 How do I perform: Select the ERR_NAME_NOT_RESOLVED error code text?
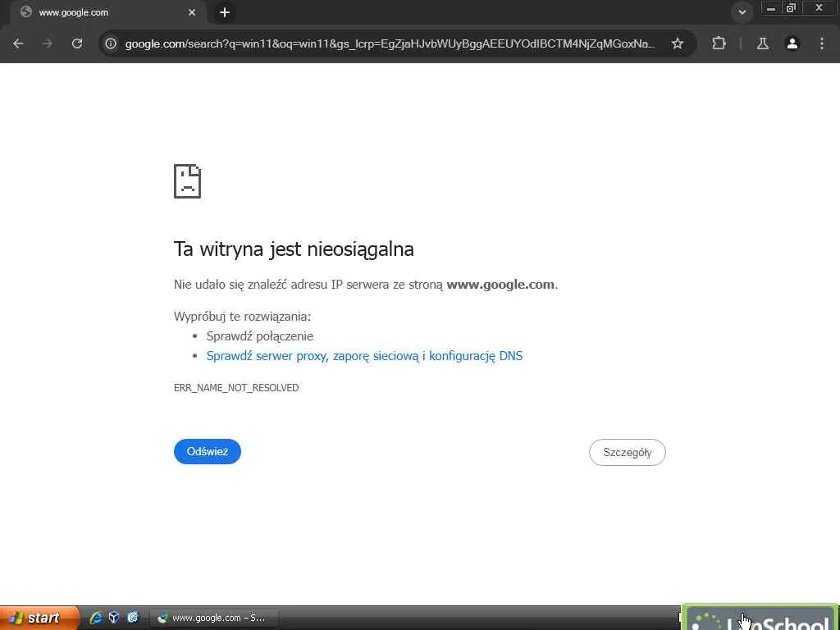click(236, 388)
